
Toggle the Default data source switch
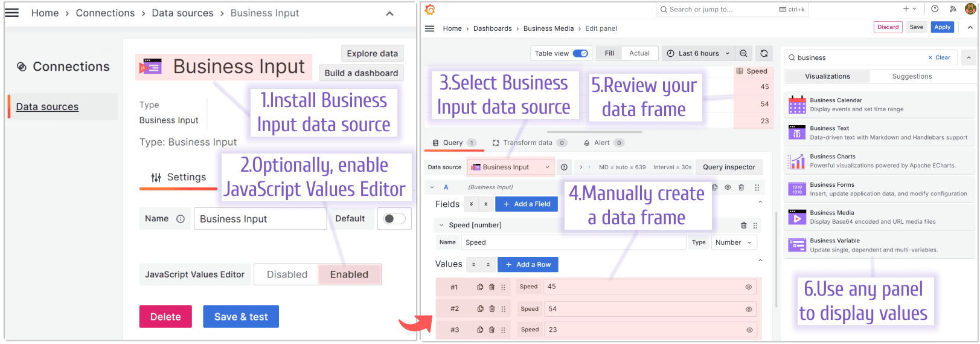point(394,219)
